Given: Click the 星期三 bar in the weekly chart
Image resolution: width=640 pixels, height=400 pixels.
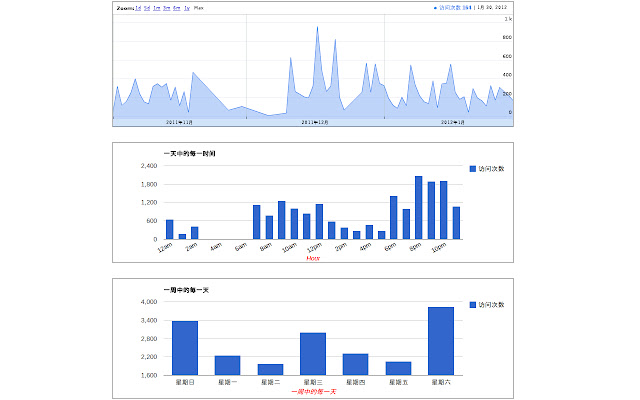Looking at the screenshot, I should click(x=313, y=354).
